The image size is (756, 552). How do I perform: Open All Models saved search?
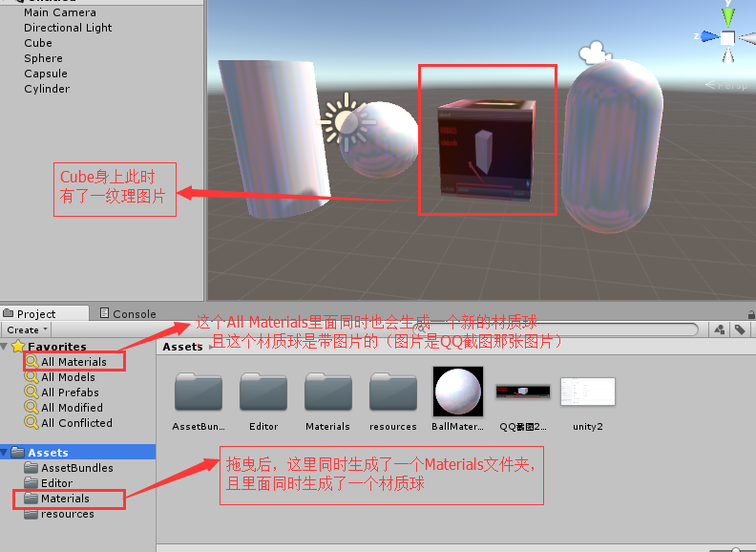pyautogui.click(x=68, y=377)
